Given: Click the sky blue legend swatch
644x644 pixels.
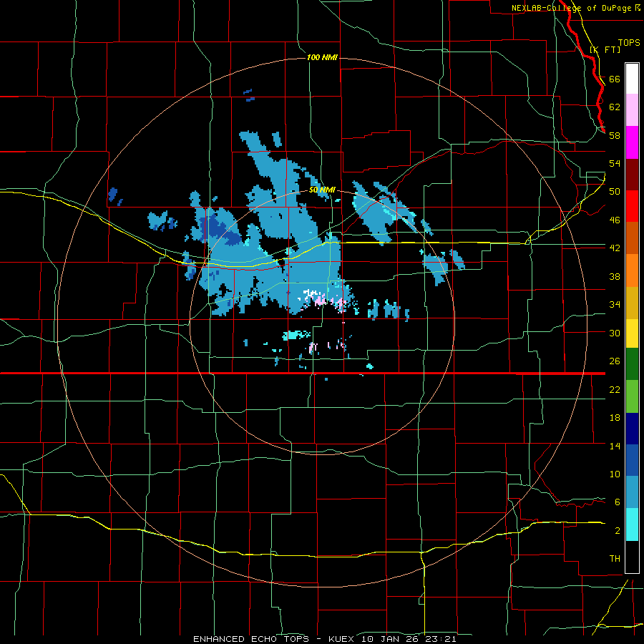Looking at the screenshot, I should click(632, 492).
